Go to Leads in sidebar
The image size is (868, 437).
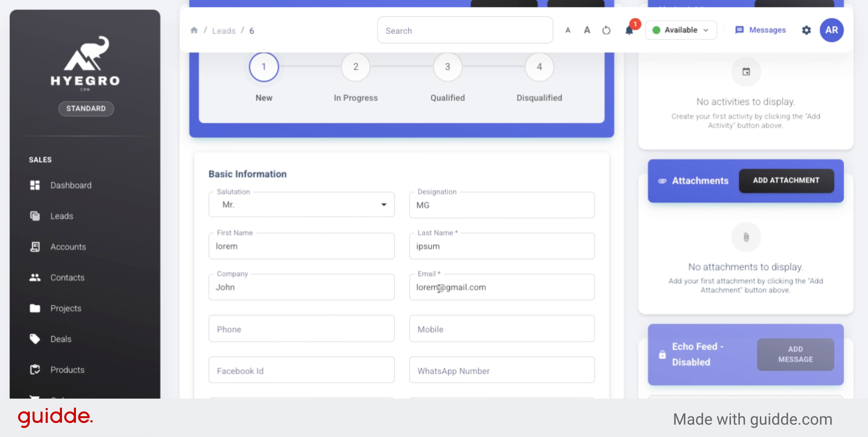(61, 216)
